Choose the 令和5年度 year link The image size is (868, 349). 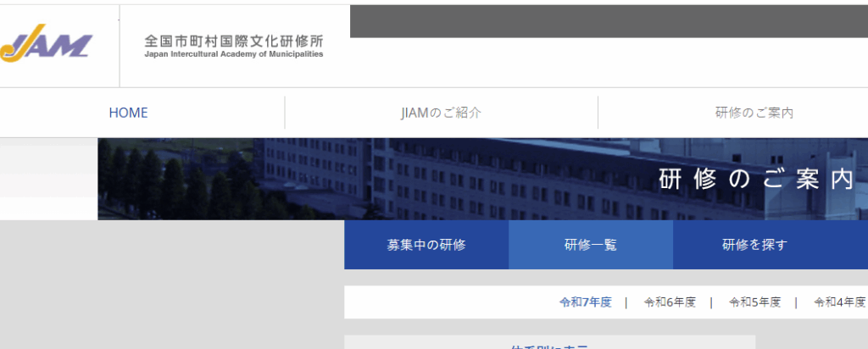[x=754, y=302]
